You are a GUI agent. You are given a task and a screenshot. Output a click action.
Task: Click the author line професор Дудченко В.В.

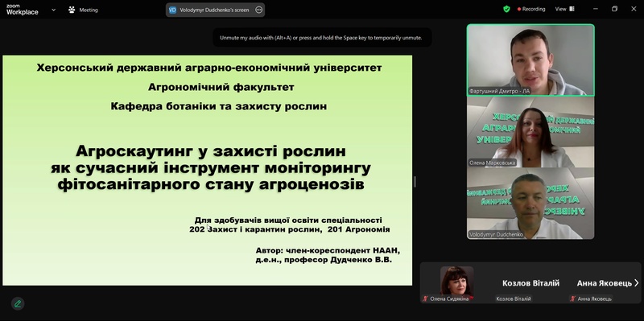(x=324, y=260)
